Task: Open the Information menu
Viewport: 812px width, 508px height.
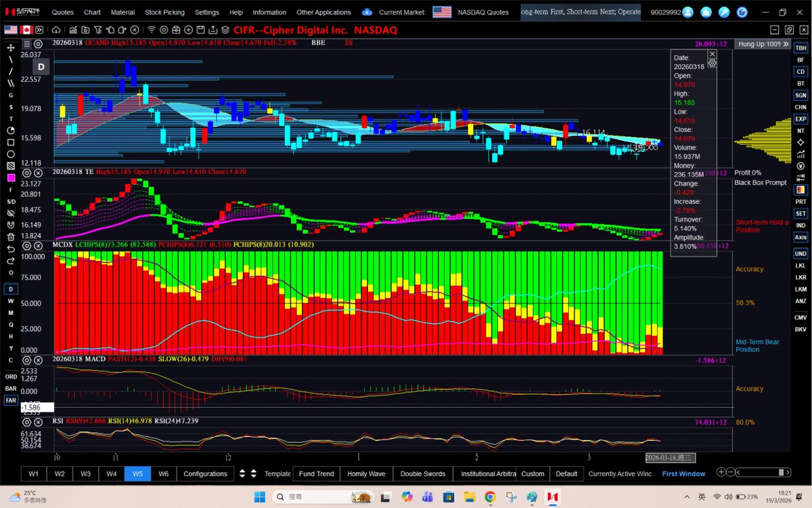Action: [x=269, y=12]
